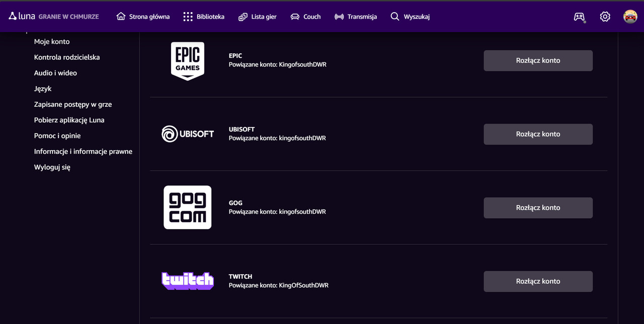
Task: Click the sofa icon beside Couch
Action: coord(295,17)
